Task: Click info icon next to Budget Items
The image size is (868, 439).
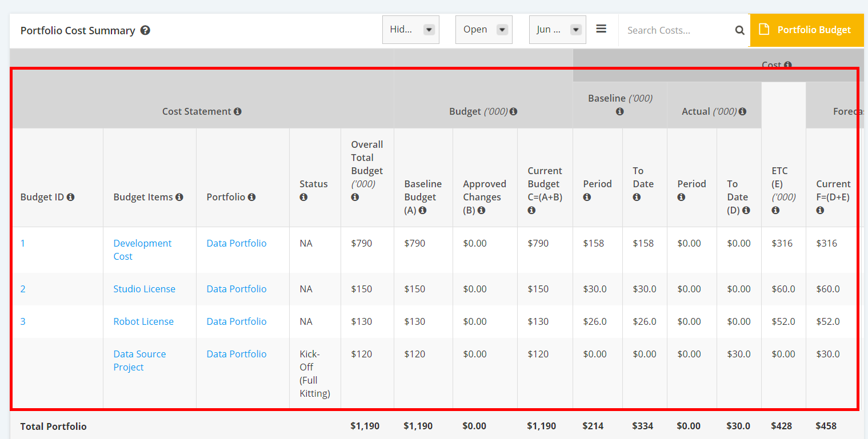Action: [x=179, y=197]
